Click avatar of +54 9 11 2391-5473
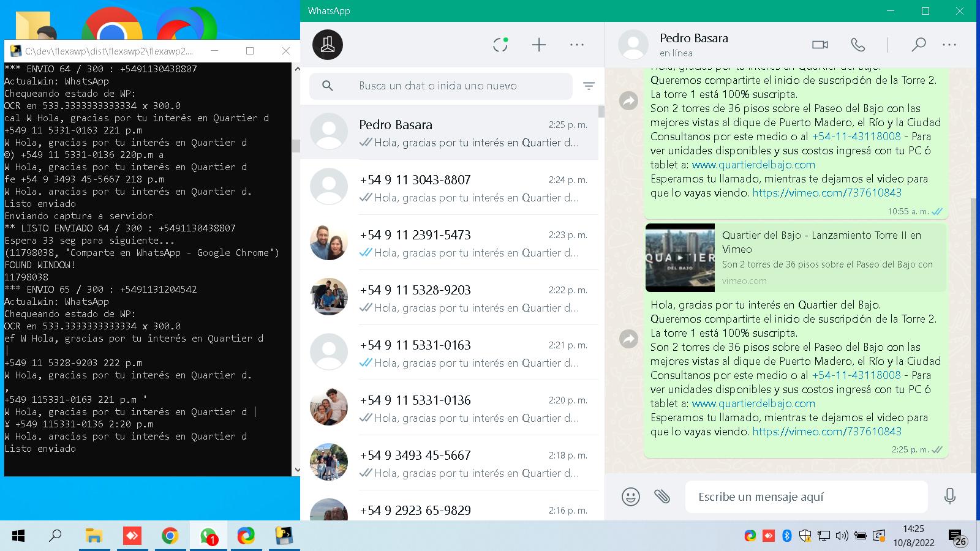 [329, 242]
